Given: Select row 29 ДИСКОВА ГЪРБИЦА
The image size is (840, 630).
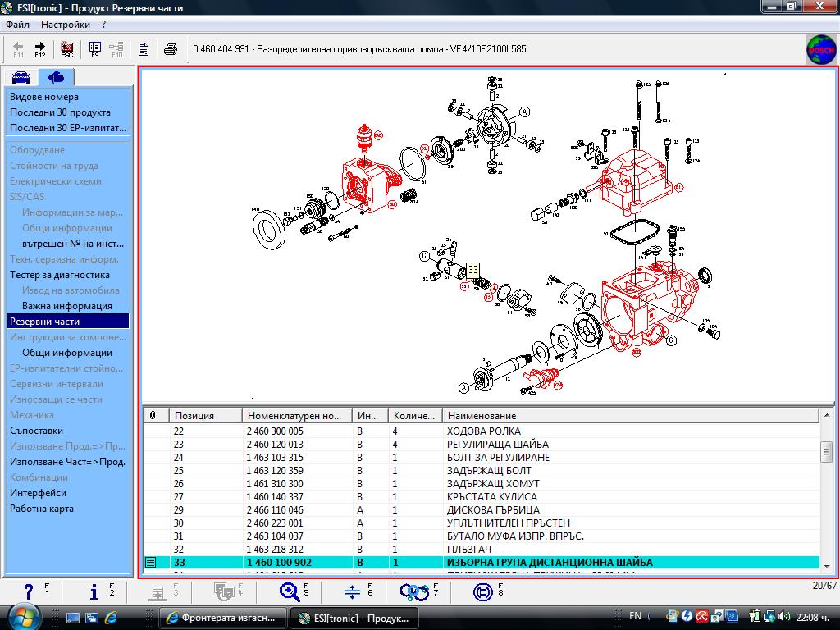Looking at the screenshot, I should click(x=492, y=510).
